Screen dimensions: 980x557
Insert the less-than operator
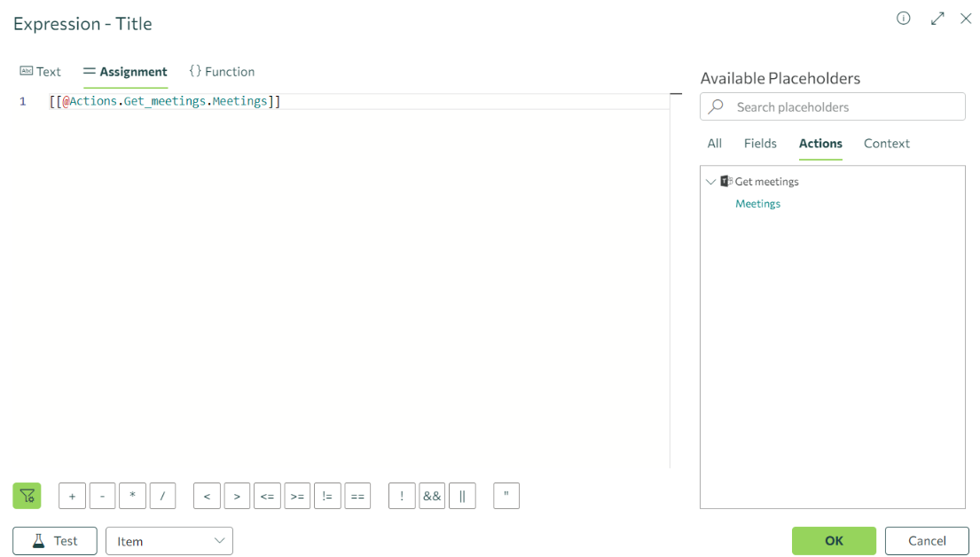[x=207, y=496]
